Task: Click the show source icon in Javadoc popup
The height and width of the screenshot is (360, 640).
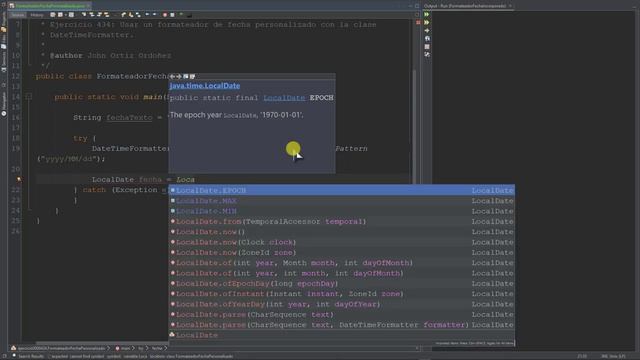Action: [192, 76]
